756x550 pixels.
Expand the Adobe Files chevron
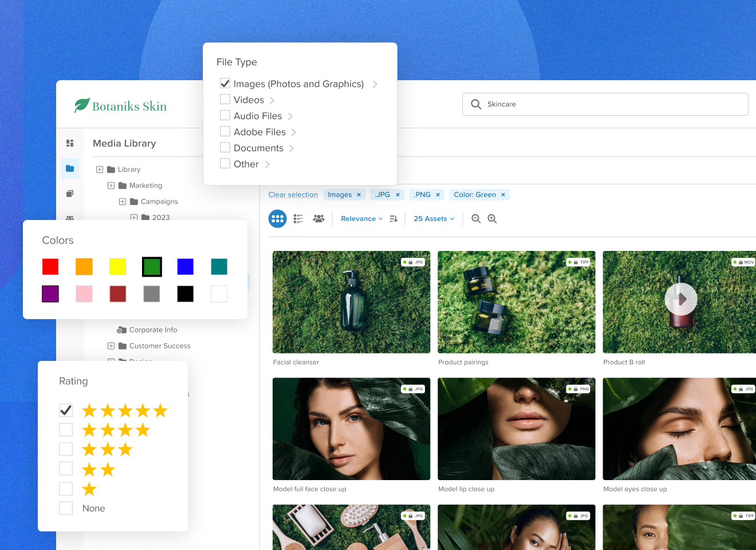click(x=294, y=132)
